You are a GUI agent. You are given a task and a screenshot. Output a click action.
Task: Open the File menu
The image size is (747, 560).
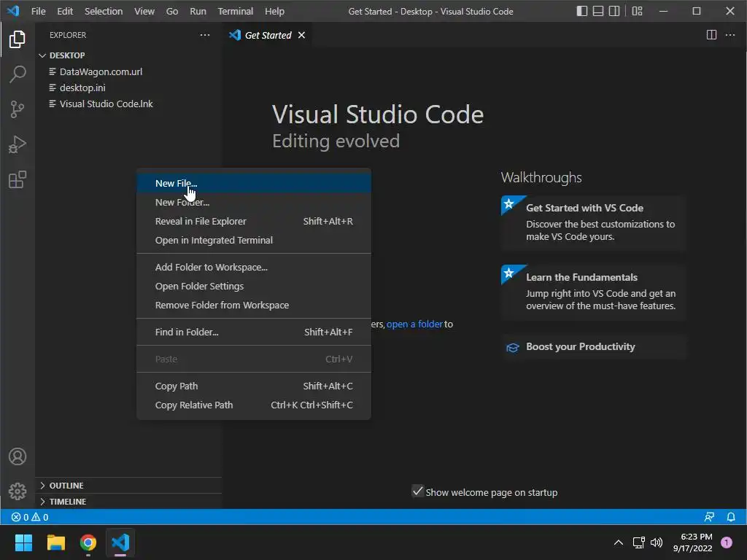coord(38,11)
